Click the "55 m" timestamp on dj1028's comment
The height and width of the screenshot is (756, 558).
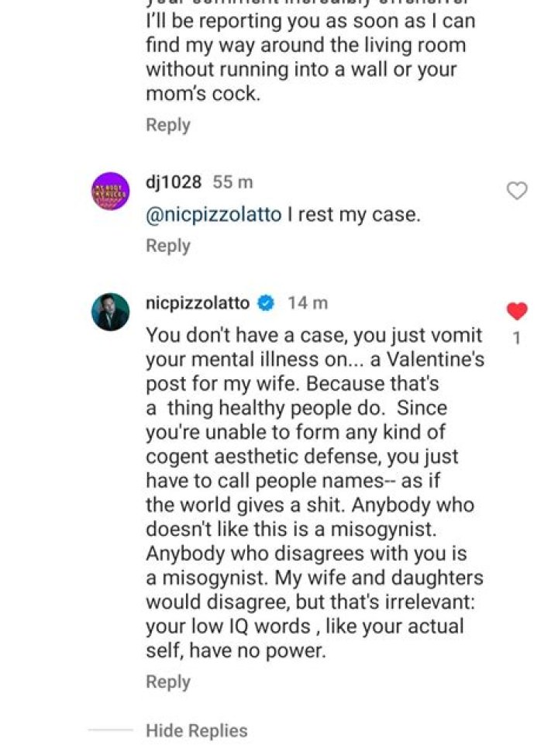click(233, 183)
